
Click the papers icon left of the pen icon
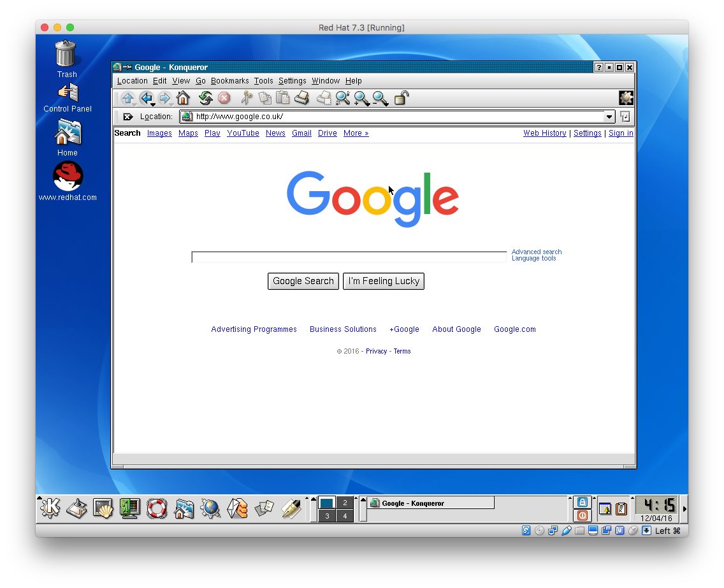pos(264,508)
